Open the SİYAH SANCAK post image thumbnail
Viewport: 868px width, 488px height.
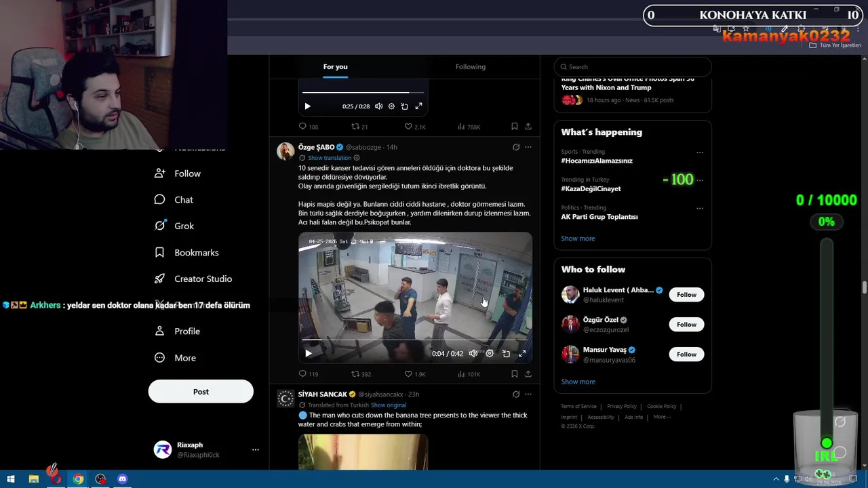[363, 451]
